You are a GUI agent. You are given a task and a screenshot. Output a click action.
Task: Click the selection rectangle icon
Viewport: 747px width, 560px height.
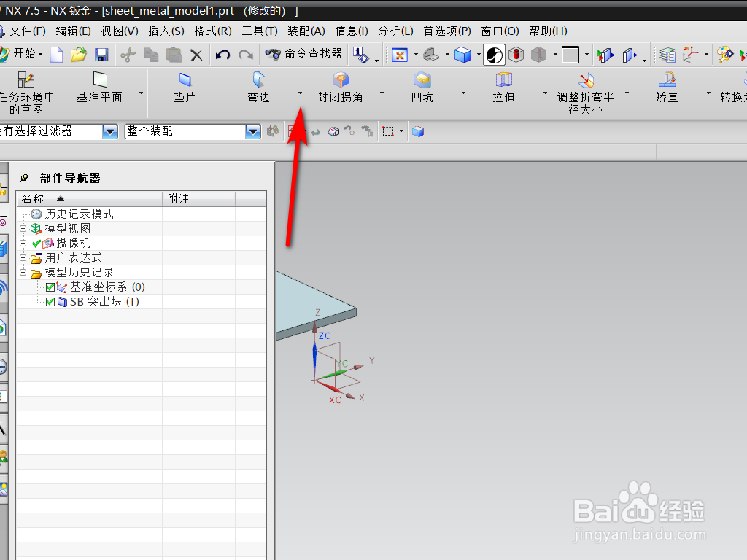coord(388,131)
